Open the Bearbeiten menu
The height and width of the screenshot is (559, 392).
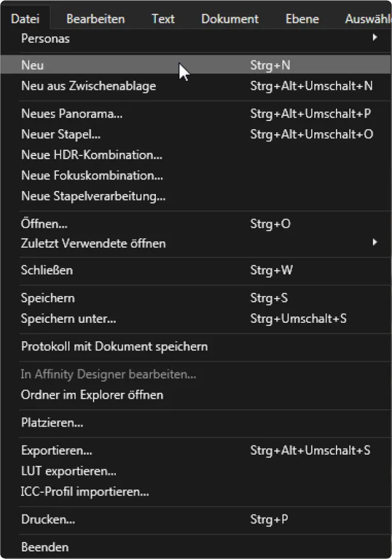click(x=95, y=19)
